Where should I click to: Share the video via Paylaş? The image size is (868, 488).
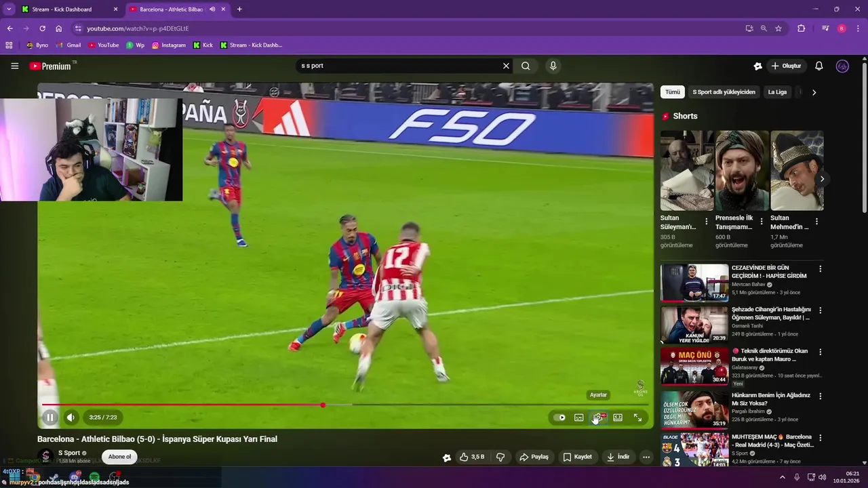534,457
